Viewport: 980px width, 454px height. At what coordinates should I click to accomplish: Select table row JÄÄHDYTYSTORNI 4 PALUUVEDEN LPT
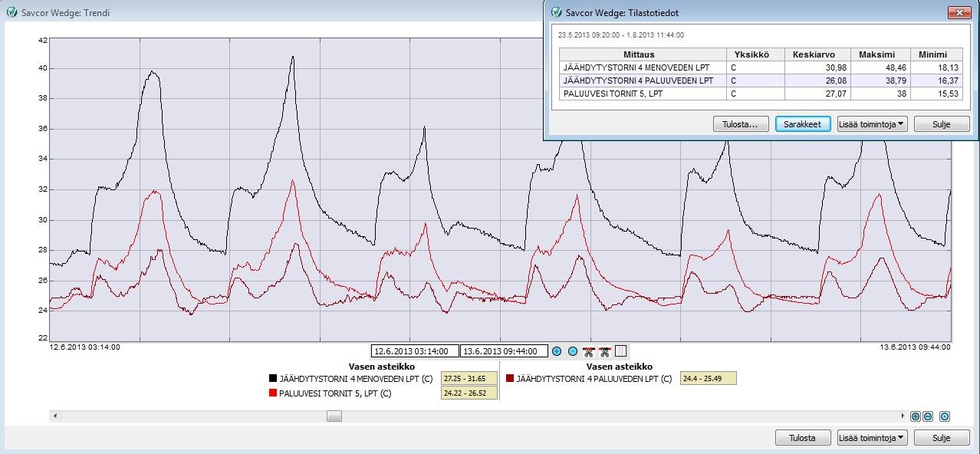761,81
